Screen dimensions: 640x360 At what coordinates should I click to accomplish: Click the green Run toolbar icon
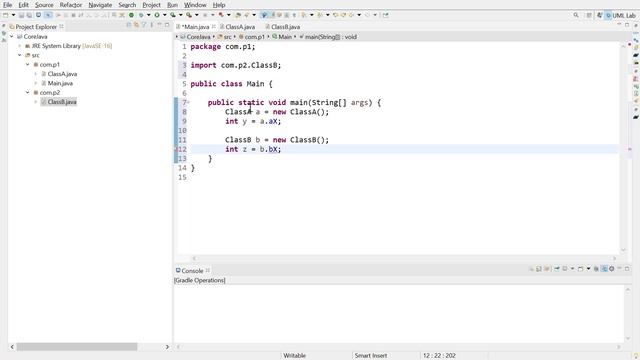(x=157, y=15)
